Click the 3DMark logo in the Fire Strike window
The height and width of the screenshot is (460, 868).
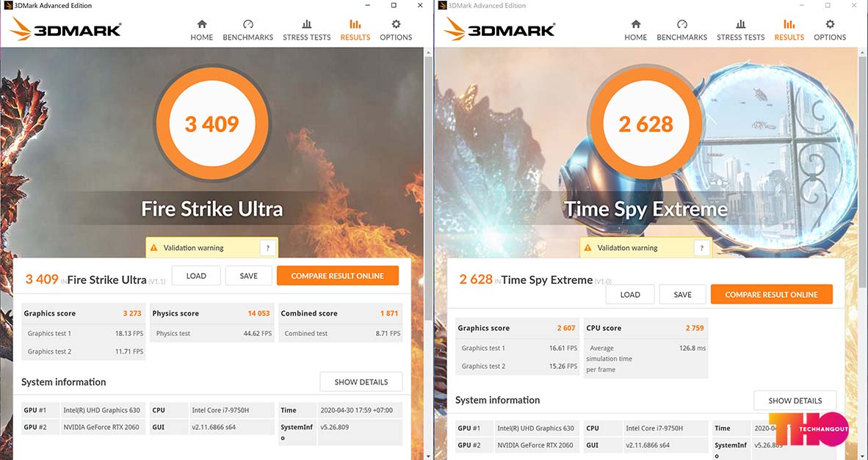tap(65, 29)
